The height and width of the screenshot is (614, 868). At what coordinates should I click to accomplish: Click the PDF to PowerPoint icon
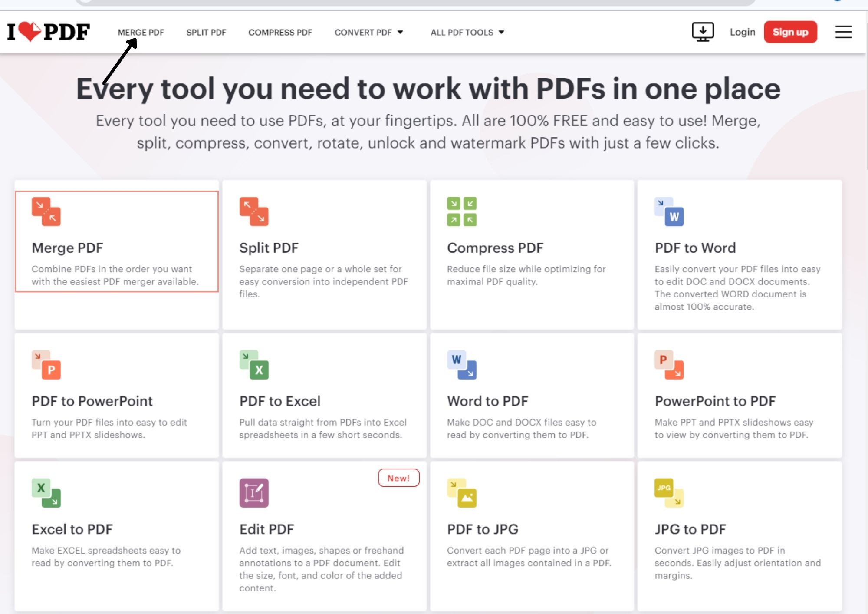46,365
